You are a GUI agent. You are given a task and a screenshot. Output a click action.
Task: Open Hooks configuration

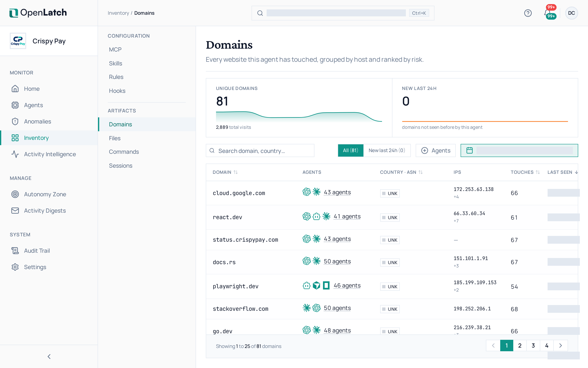pos(147,91)
